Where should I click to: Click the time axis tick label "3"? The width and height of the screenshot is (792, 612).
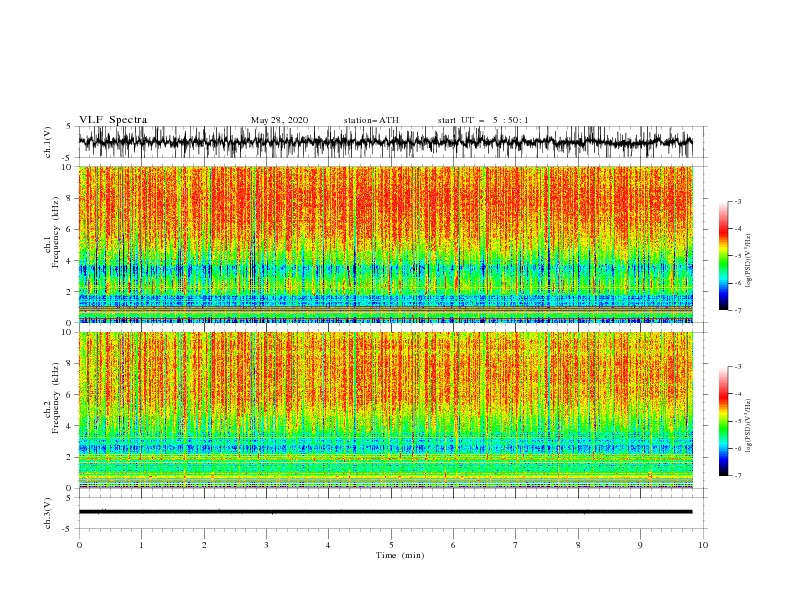[x=266, y=545]
